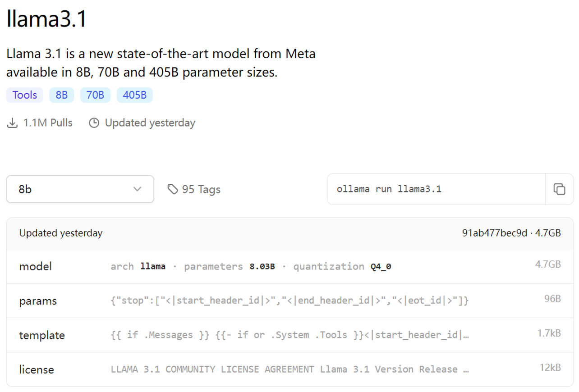This screenshot has width=579, height=392.
Task: Select the 70B size badge
Action: tap(95, 95)
